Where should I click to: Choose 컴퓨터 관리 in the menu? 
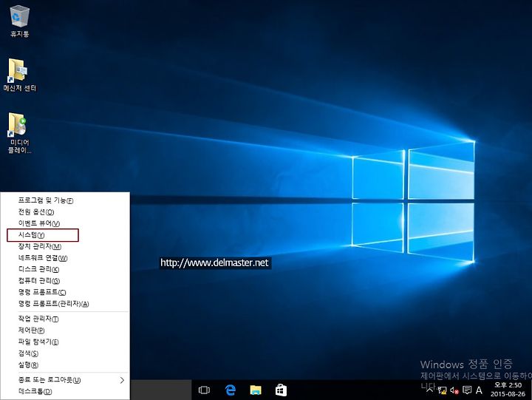tap(65, 281)
